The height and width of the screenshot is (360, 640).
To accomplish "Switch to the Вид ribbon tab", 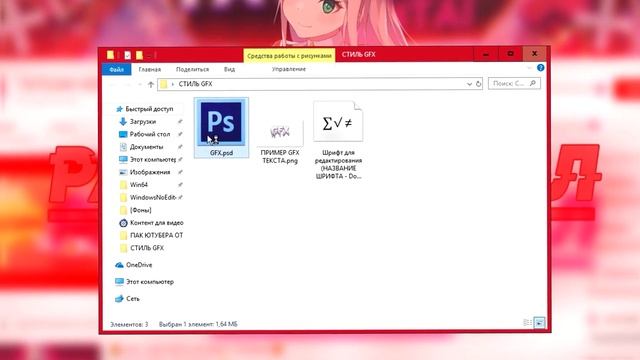I will (x=229, y=69).
